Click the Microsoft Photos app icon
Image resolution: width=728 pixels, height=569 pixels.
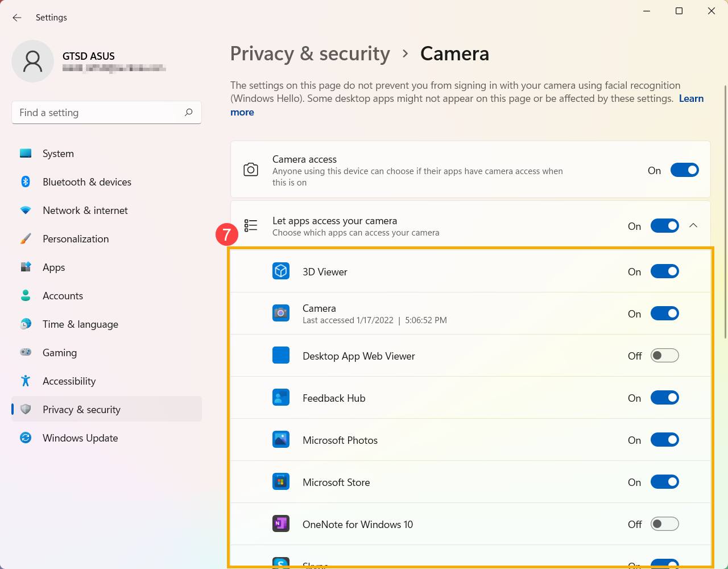[x=281, y=440]
